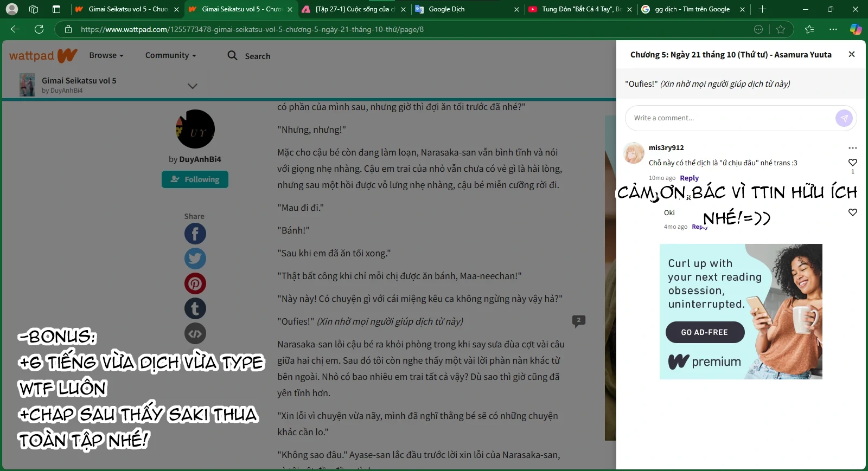This screenshot has height=471, width=868.
Task: Expand the Community menu
Action: tap(171, 55)
